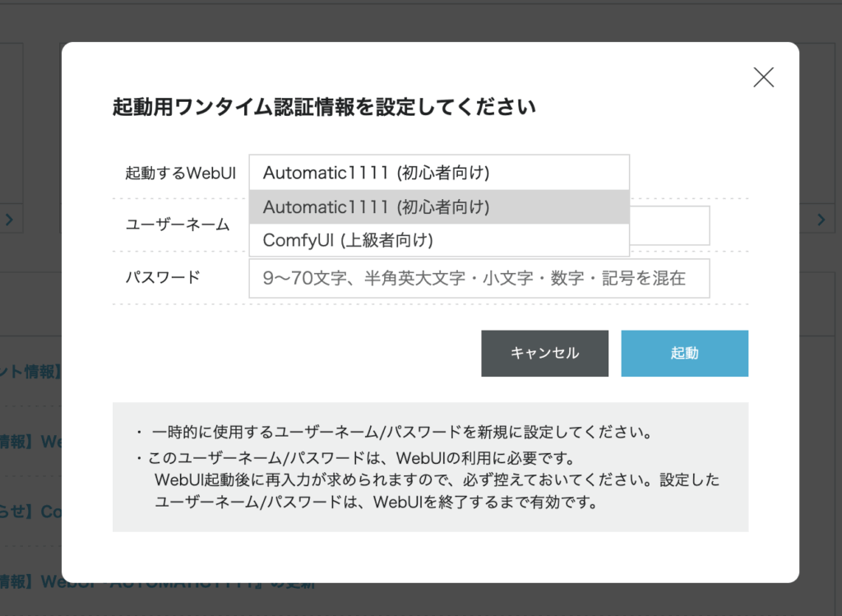Click the right carousel chevron behind the dialog

click(x=821, y=219)
